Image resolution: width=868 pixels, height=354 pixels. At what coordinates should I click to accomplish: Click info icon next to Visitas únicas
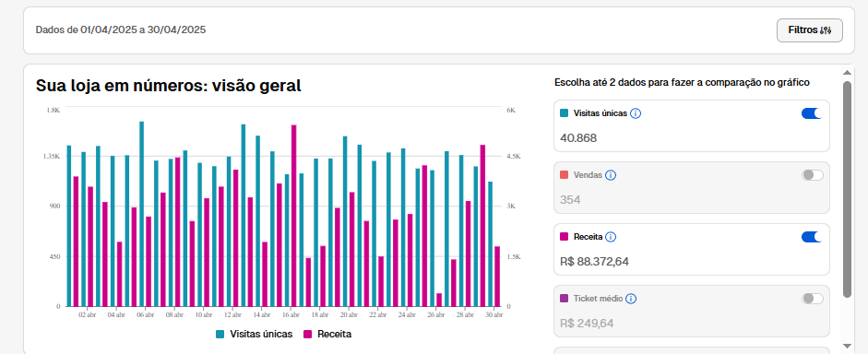tap(636, 113)
